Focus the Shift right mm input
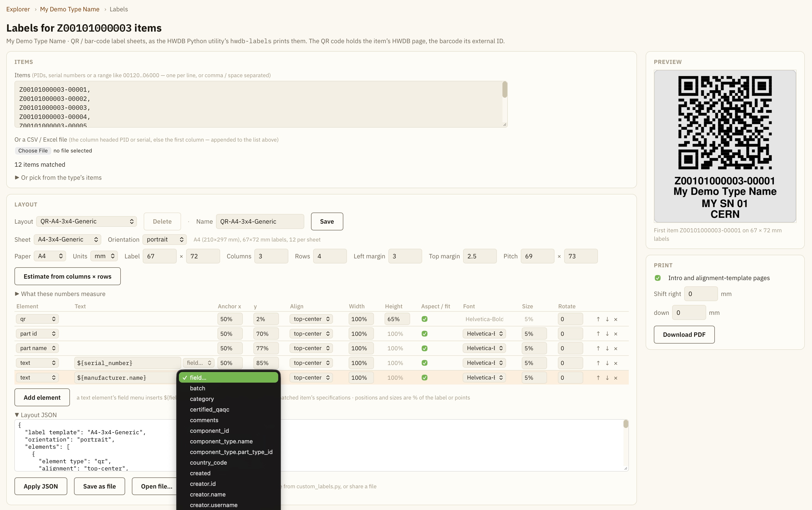 (701, 294)
